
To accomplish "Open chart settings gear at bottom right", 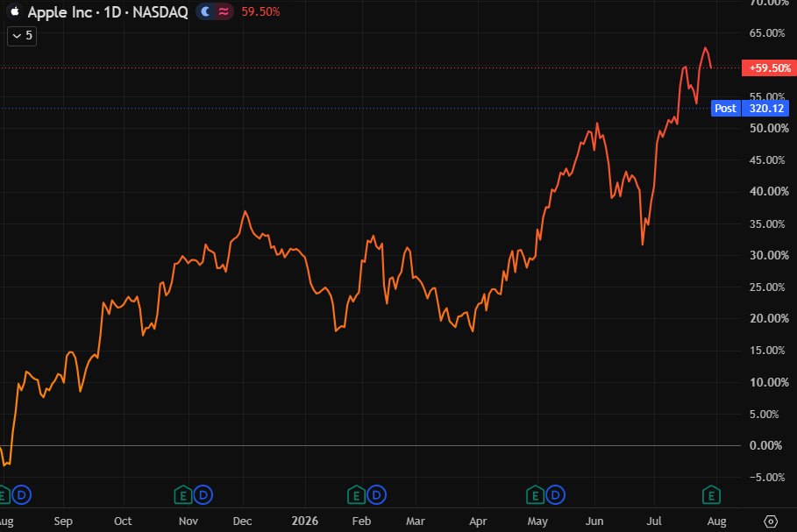I will click(771, 521).
